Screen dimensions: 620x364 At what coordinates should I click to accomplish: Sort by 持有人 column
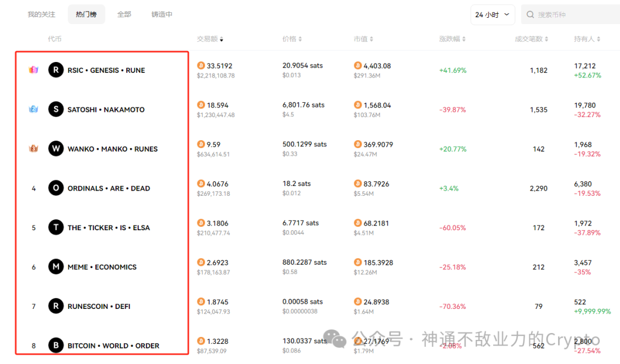587,39
